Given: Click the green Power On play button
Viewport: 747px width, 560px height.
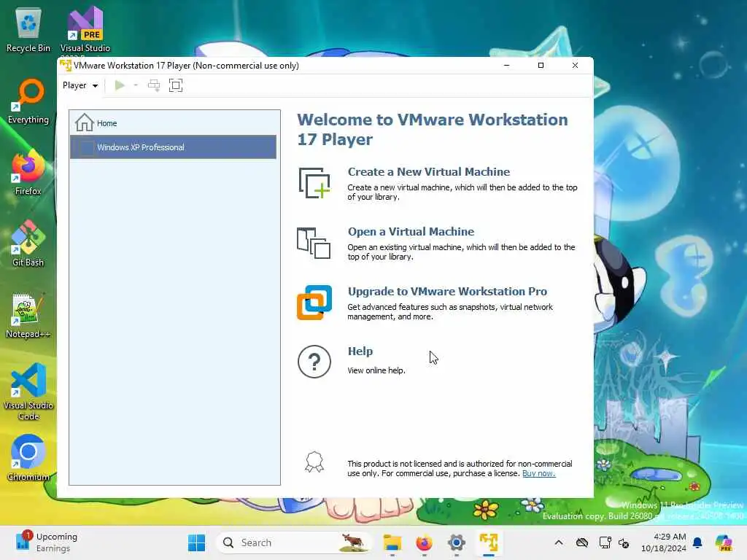Looking at the screenshot, I should [x=120, y=86].
